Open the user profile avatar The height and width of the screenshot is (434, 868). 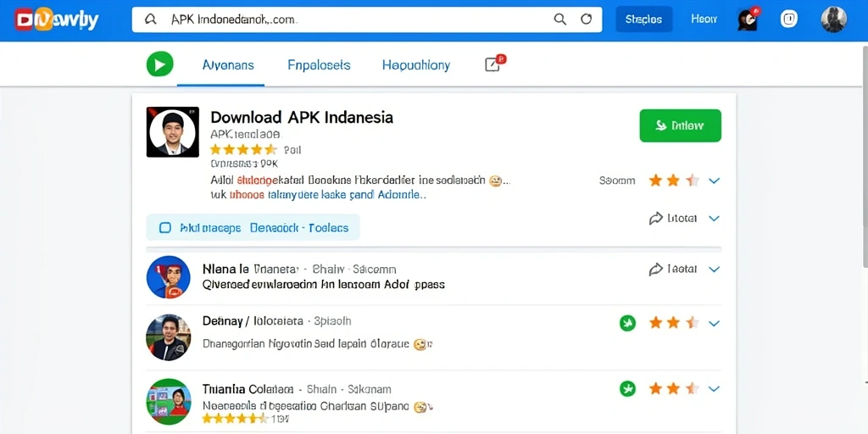tap(834, 19)
